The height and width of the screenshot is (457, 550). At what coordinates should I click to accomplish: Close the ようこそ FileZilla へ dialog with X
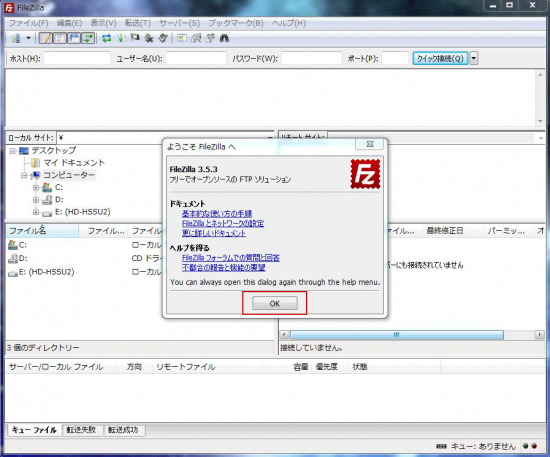tap(370, 144)
